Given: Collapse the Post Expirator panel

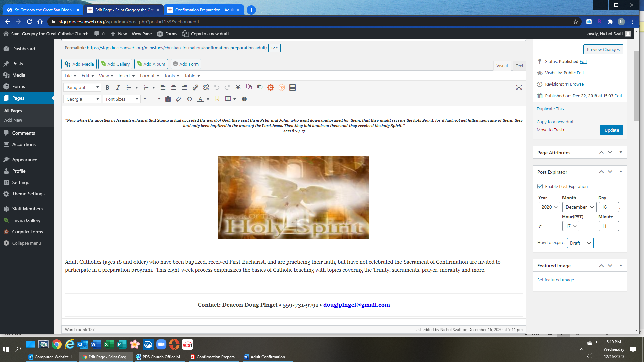Looking at the screenshot, I should coord(621,172).
